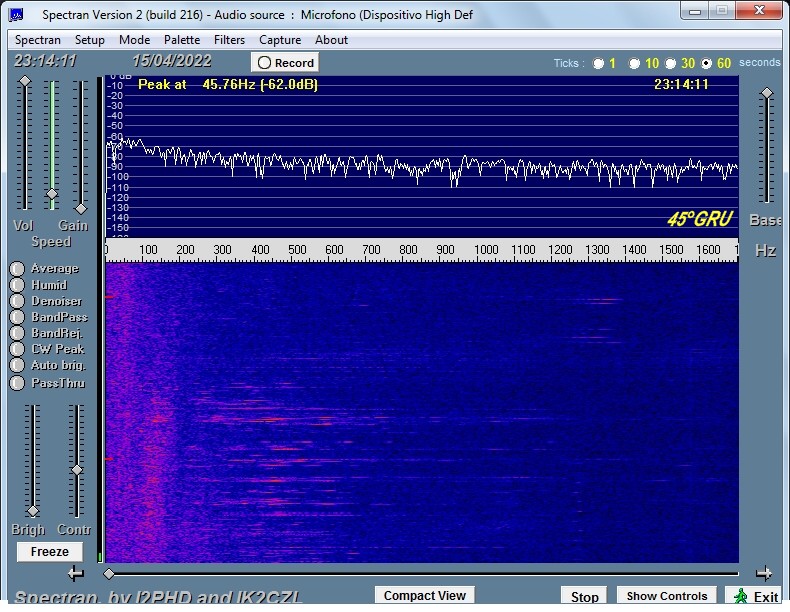Minimize the Spectran window
Viewport: 790px width, 612px height.
point(695,11)
